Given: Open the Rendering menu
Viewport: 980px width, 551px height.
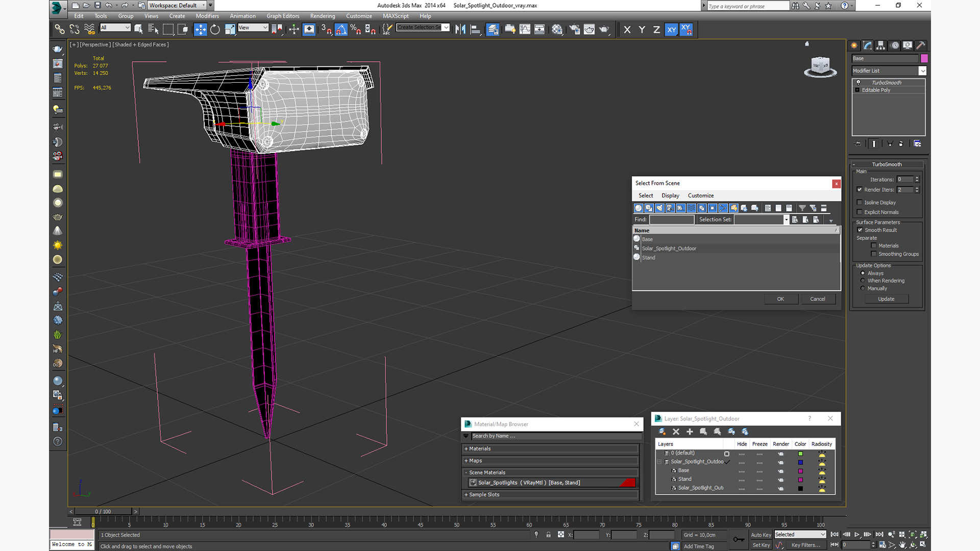Looking at the screenshot, I should [323, 16].
